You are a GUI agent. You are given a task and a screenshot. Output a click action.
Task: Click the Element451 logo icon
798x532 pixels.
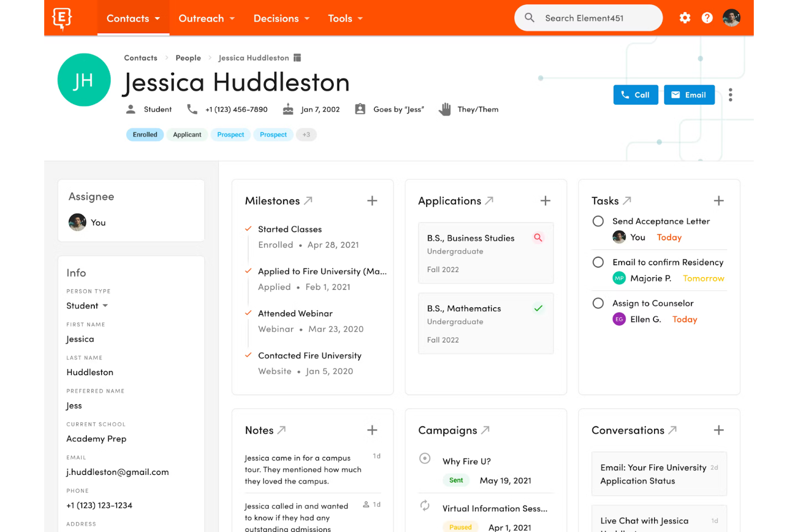click(x=61, y=18)
